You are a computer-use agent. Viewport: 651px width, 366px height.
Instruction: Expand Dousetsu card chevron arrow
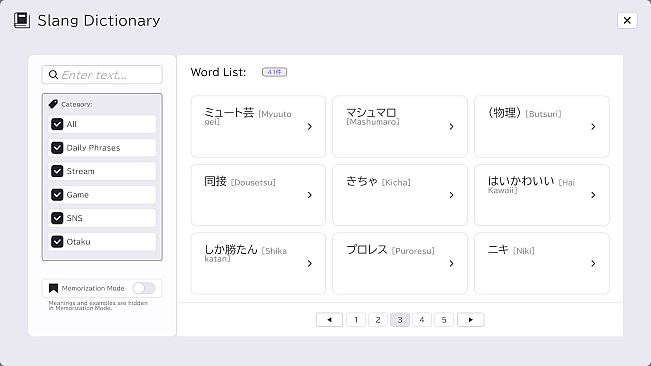click(310, 195)
